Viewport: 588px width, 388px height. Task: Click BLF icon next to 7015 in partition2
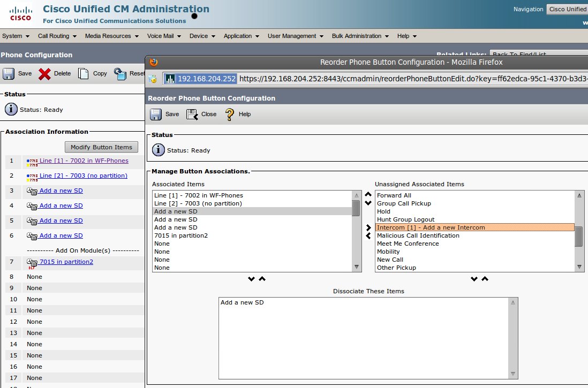[x=32, y=263]
